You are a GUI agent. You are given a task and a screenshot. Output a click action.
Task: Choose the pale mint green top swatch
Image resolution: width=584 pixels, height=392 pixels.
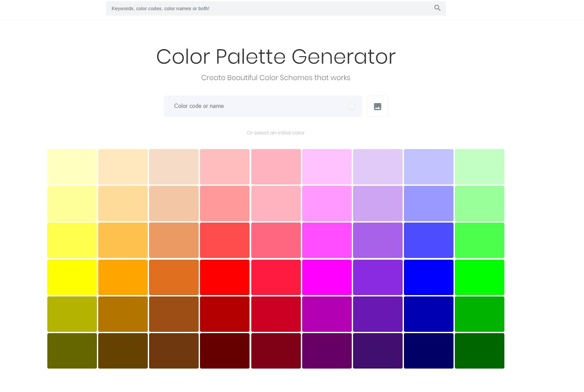click(480, 167)
